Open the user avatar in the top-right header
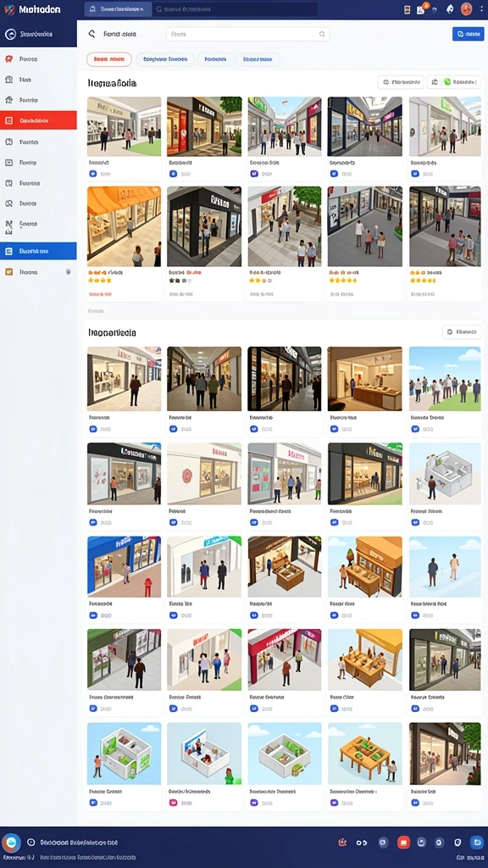The image size is (488, 868). pos(466,8)
